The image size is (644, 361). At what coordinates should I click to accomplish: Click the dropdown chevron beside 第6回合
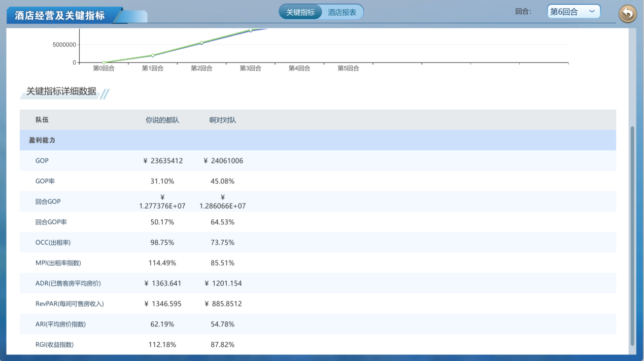pos(592,12)
